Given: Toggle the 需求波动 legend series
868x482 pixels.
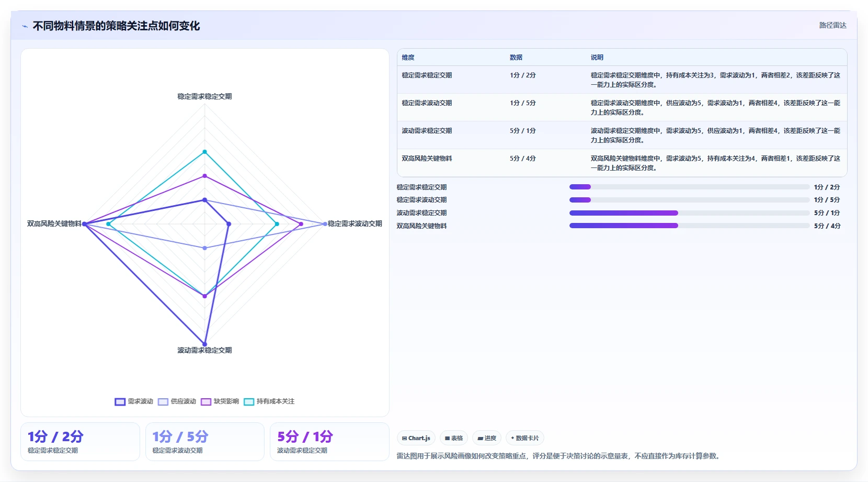Looking at the screenshot, I should 134,401.
